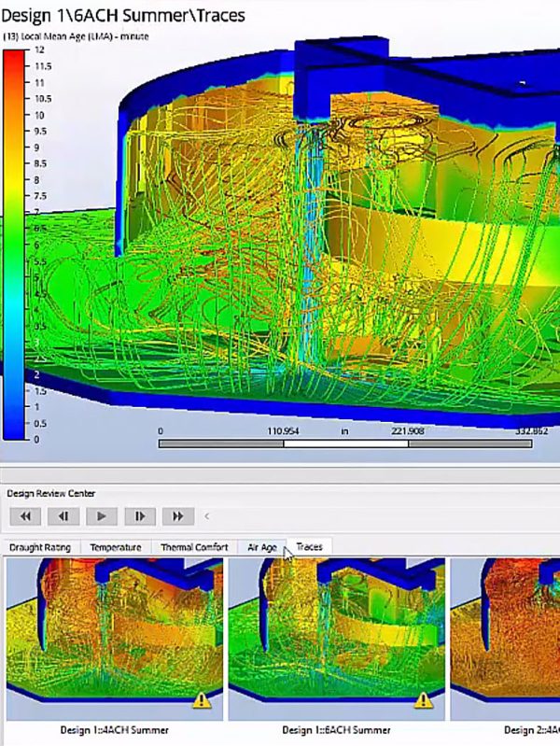Step back one frame in Design Review
560x746 pixels.
click(x=64, y=515)
